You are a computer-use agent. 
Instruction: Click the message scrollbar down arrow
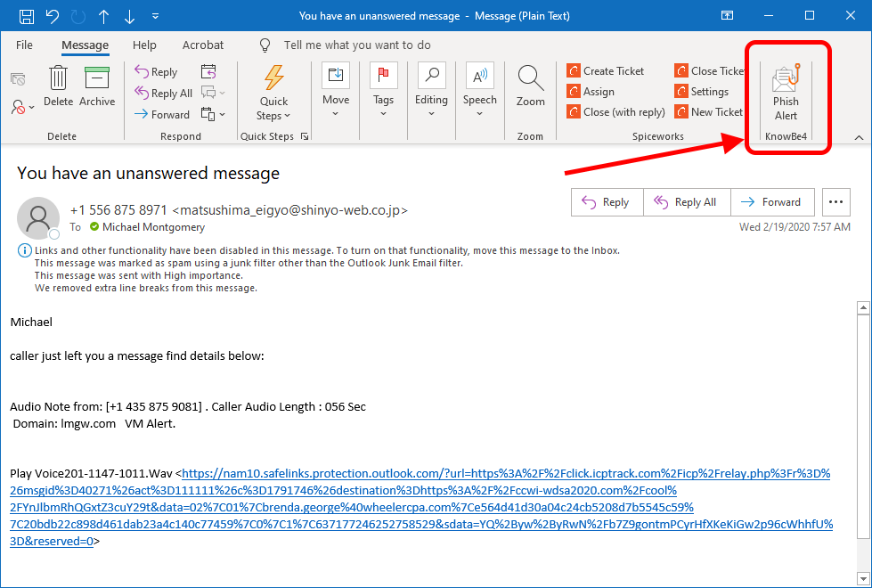(863, 577)
